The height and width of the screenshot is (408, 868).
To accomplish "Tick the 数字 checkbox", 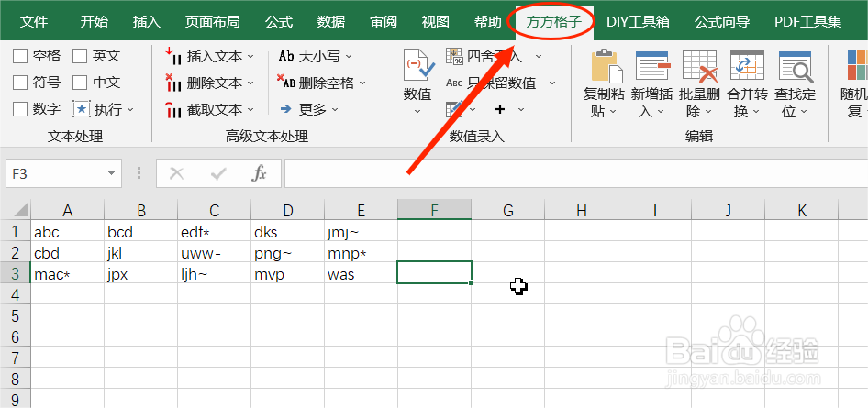I will pyautogui.click(x=20, y=109).
